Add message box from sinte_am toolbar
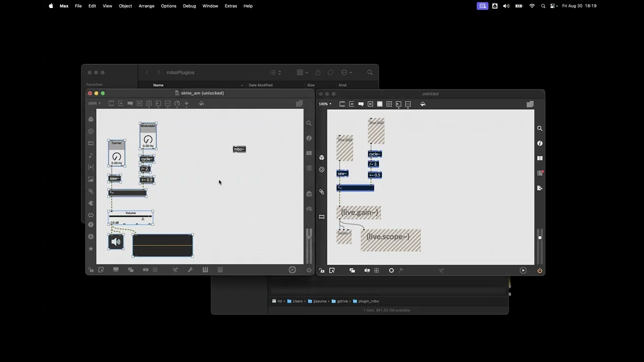The width and height of the screenshot is (644, 362). pos(121,104)
